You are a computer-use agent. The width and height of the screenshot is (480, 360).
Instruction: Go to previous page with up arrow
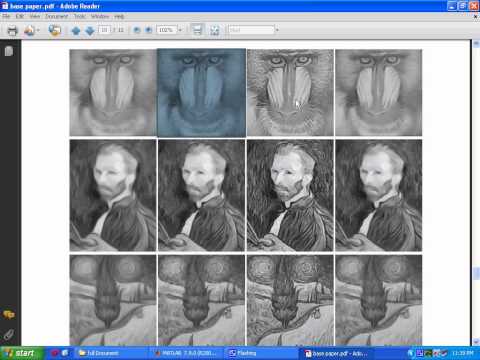coord(76,31)
